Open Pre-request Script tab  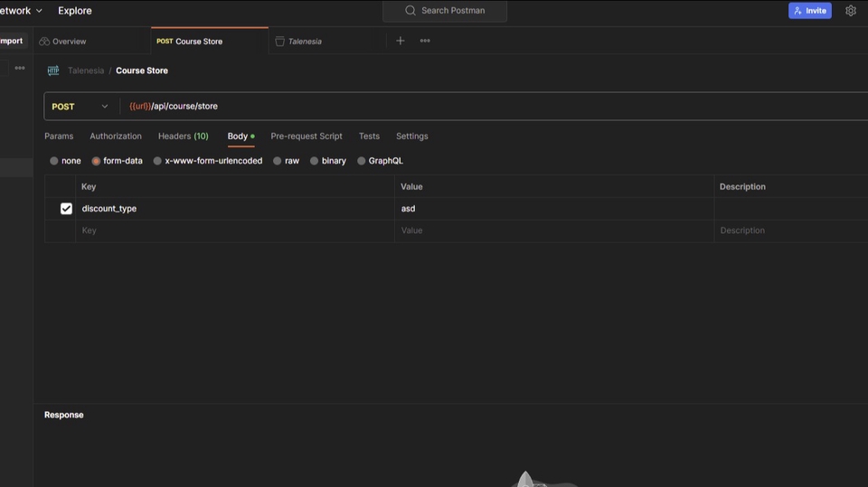(x=307, y=136)
